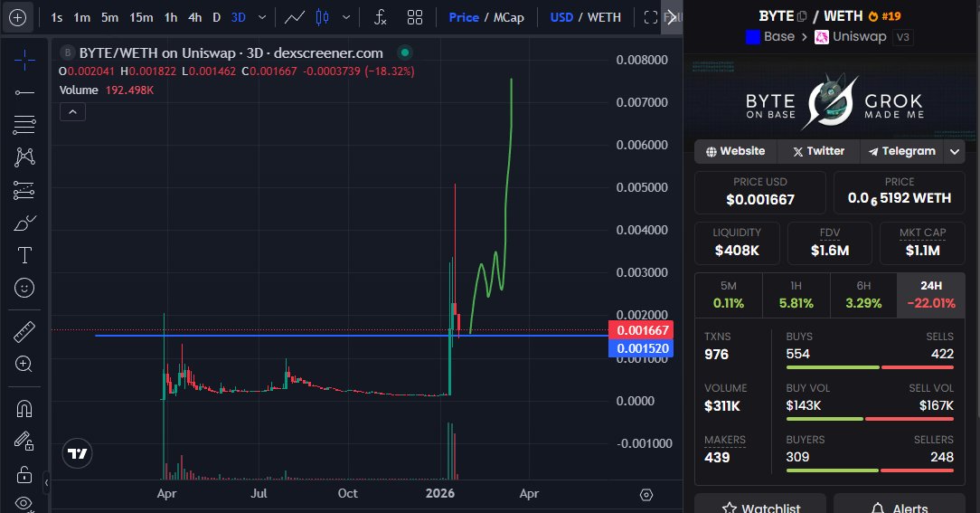The width and height of the screenshot is (980, 513).
Task: Add pair to Watchlist
Action: (760, 506)
